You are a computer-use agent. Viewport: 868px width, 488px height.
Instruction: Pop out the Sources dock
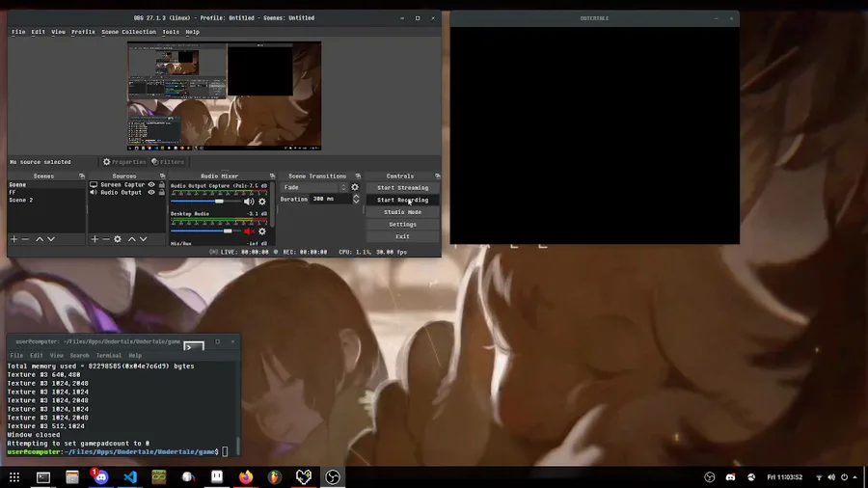(162, 176)
